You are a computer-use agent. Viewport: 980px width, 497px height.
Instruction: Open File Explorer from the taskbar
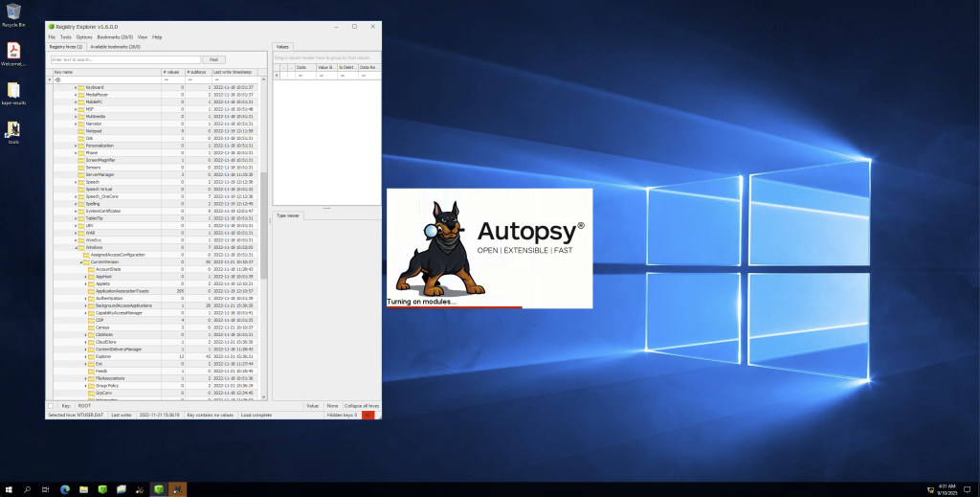(x=84, y=489)
